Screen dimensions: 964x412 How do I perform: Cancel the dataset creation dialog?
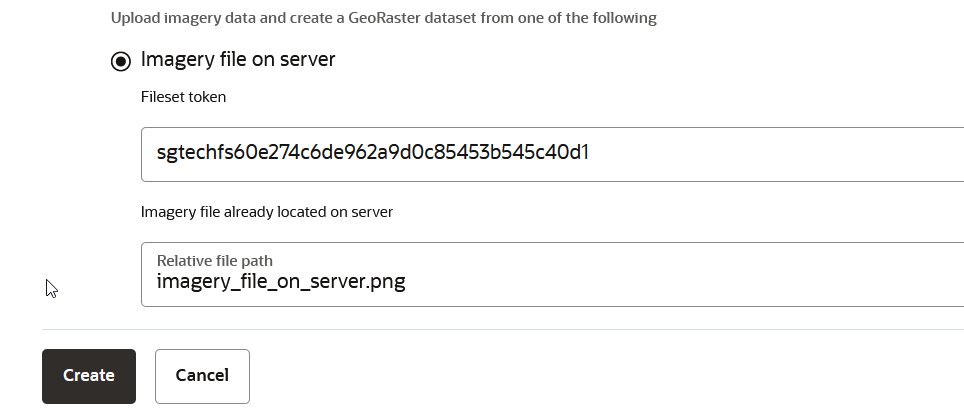coord(202,376)
